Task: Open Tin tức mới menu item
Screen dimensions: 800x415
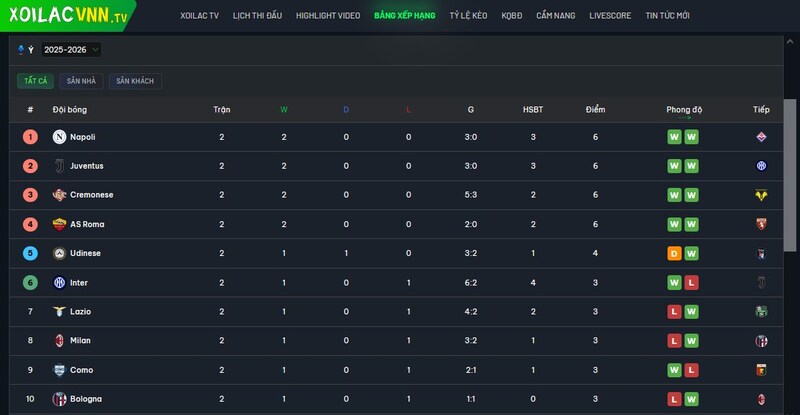Action: pos(667,16)
